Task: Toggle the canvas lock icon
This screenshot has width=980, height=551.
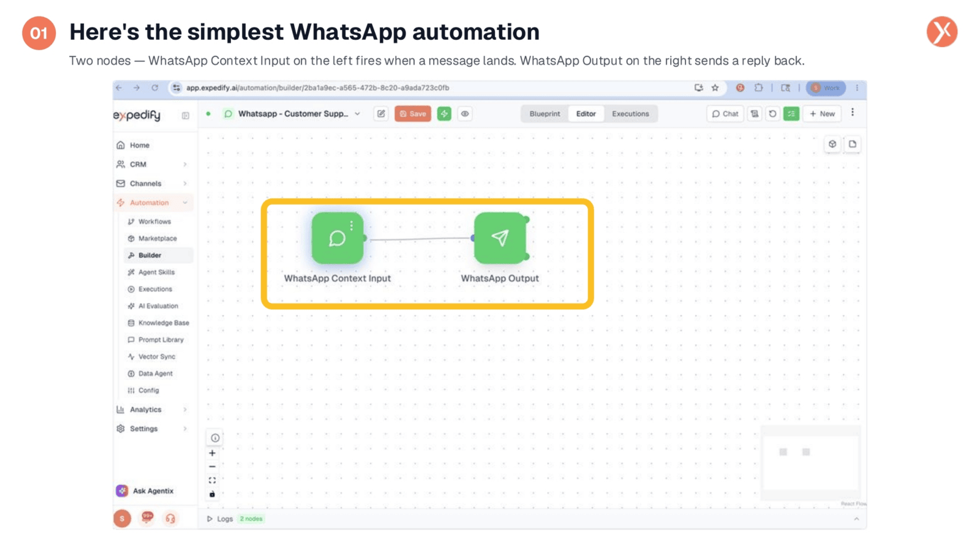Action: pyautogui.click(x=212, y=494)
